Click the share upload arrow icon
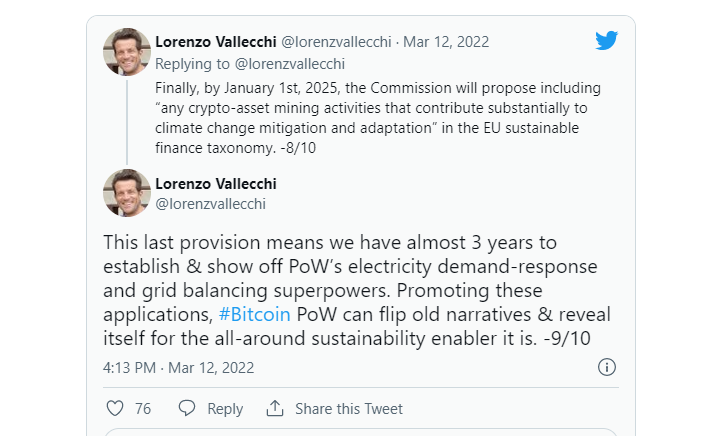Viewport: 717px width, 436px height. [275, 408]
